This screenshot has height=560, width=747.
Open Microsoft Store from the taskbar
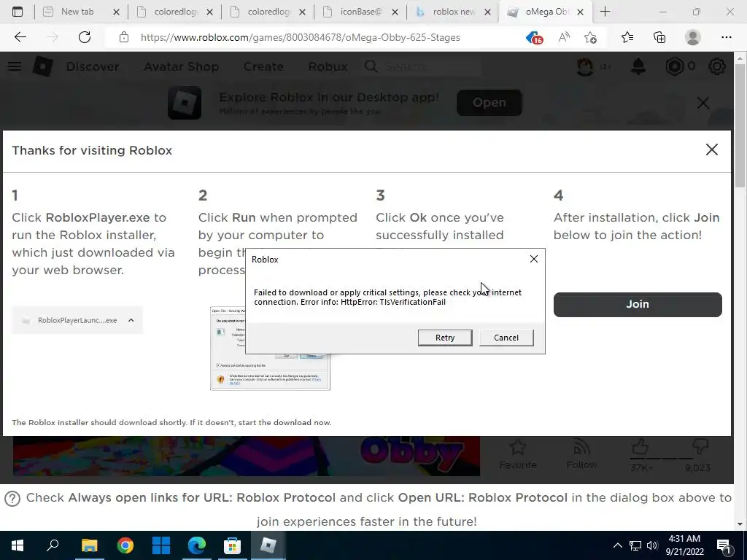coord(232,545)
